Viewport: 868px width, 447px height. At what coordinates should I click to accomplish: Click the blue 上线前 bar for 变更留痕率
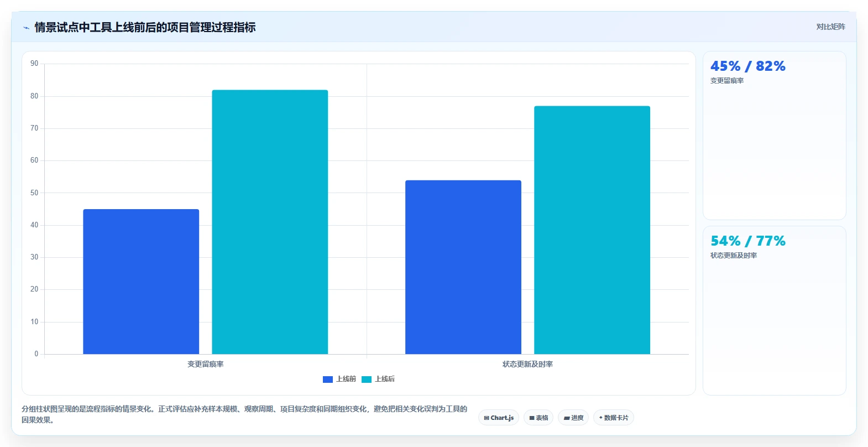141,282
